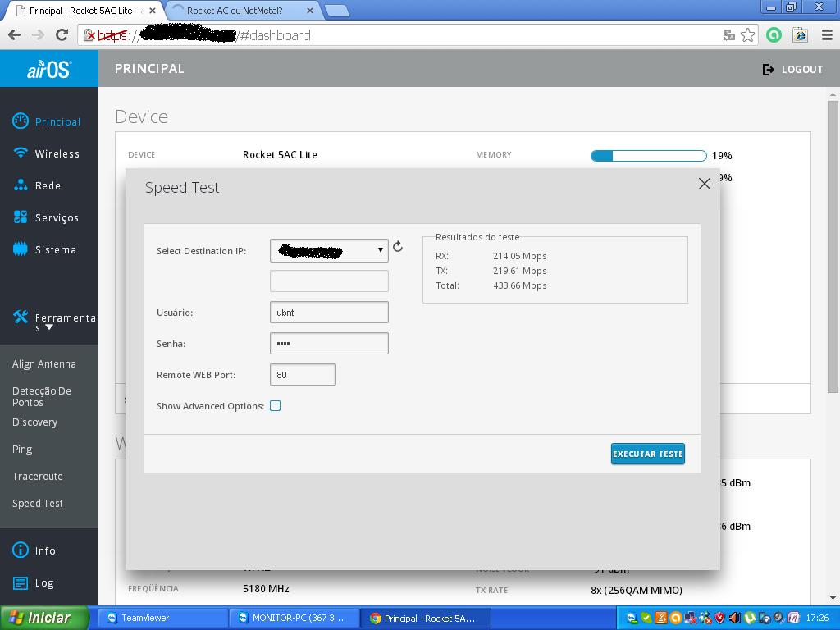840x630 pixels.
Task: Click the '8x (256QAM MIMO)' TX rate value
Action: tap(637, 591)
